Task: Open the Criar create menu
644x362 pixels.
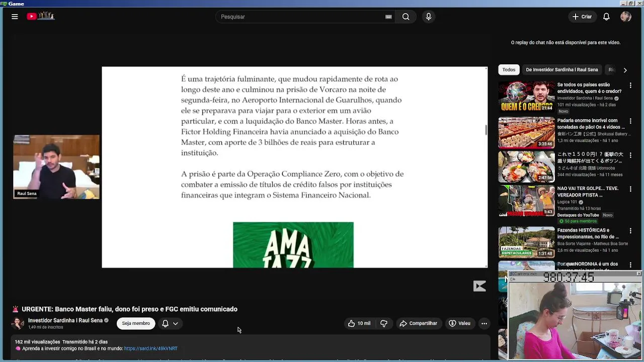Action: 582,17
